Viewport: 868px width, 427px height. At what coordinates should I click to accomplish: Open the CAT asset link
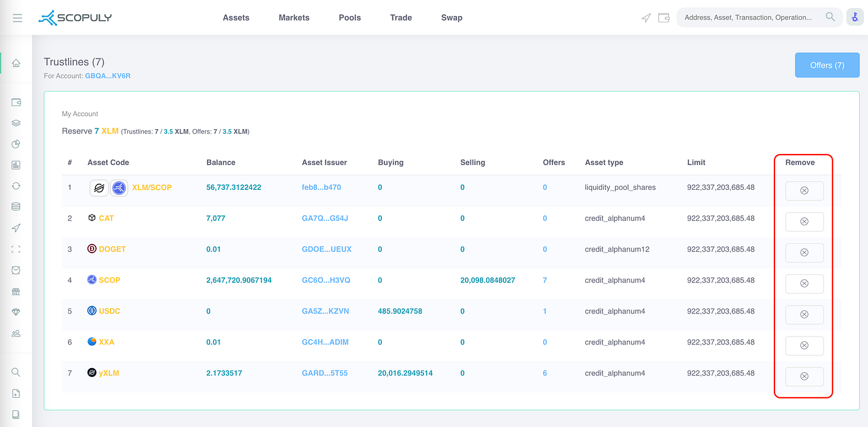click(x=106, y=218)
